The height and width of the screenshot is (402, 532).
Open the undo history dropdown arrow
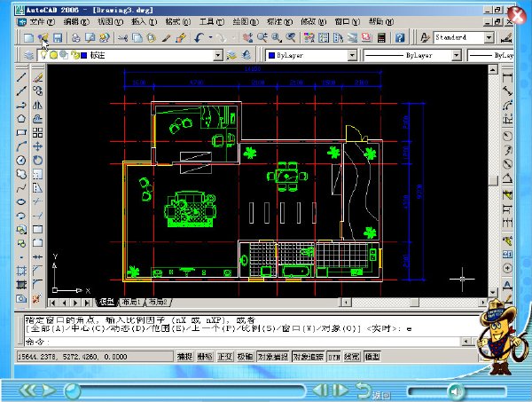[x=211, y=37]
